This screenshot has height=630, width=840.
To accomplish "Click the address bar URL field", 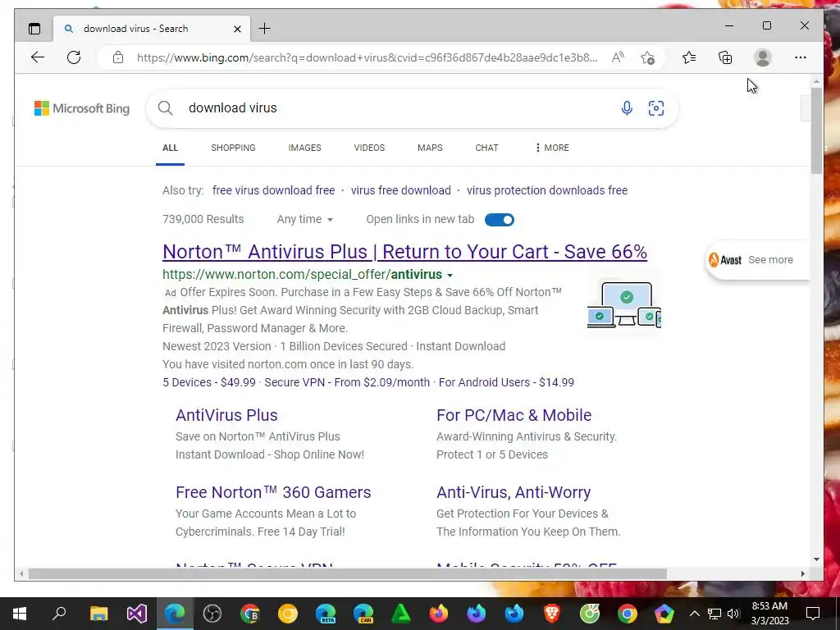I will [x=367, y=57].
